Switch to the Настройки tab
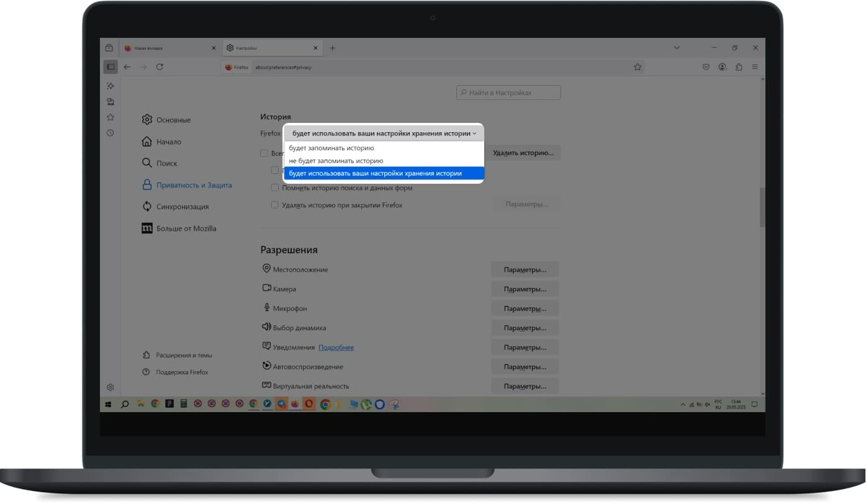Image resolution: width=866 pixels, height=504 pixels. 272,48
